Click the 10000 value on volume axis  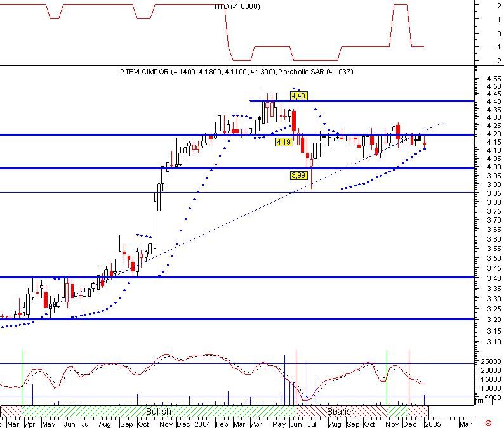[491, 389]
